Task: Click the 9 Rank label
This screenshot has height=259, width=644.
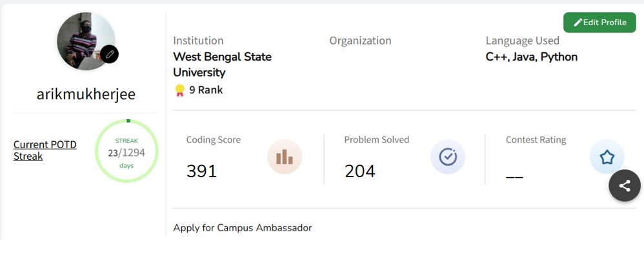Action: click(x=206, y=90)
